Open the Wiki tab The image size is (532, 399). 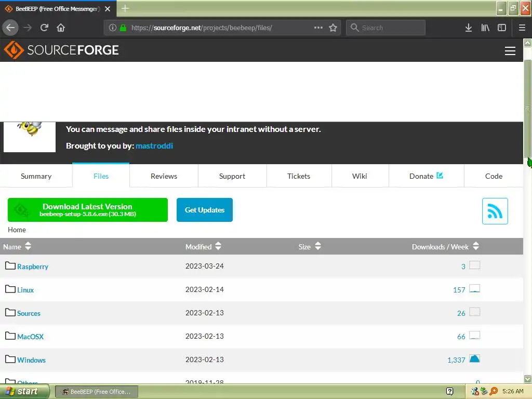(x=360, y=176)
